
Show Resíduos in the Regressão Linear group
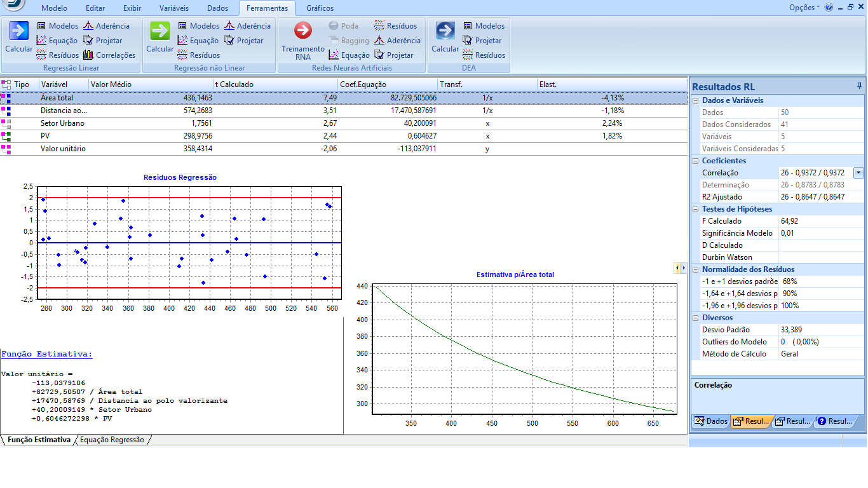click(x=57, y=55)
